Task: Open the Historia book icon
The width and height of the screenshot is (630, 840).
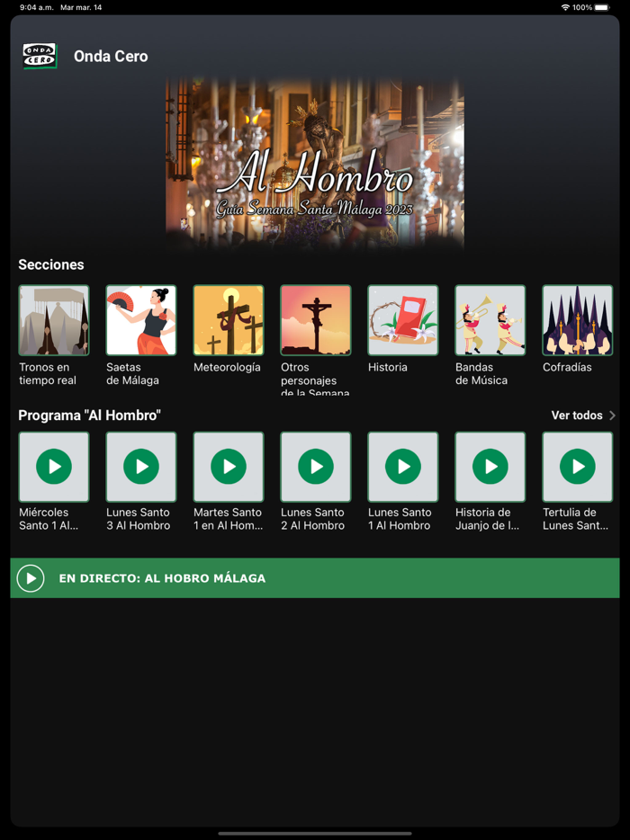Action: coord(402,320)
